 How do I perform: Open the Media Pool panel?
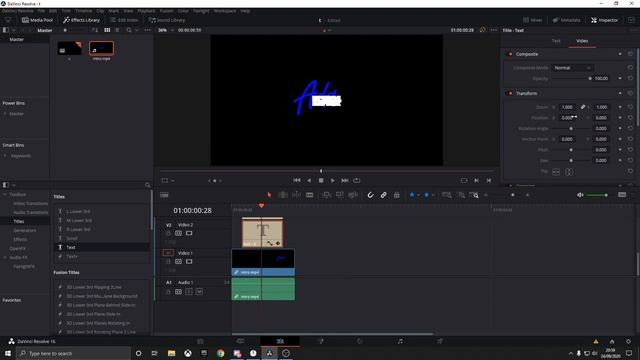click(x=37, y=20)
